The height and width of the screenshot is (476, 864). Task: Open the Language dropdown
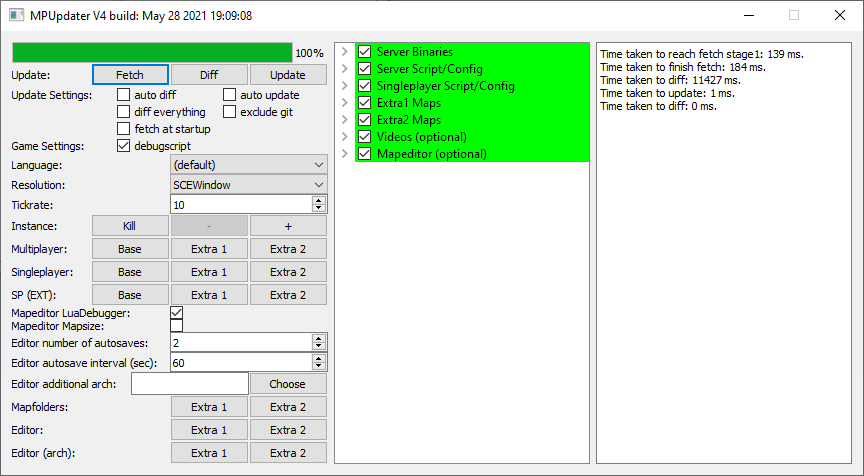[x=248, y=165]
